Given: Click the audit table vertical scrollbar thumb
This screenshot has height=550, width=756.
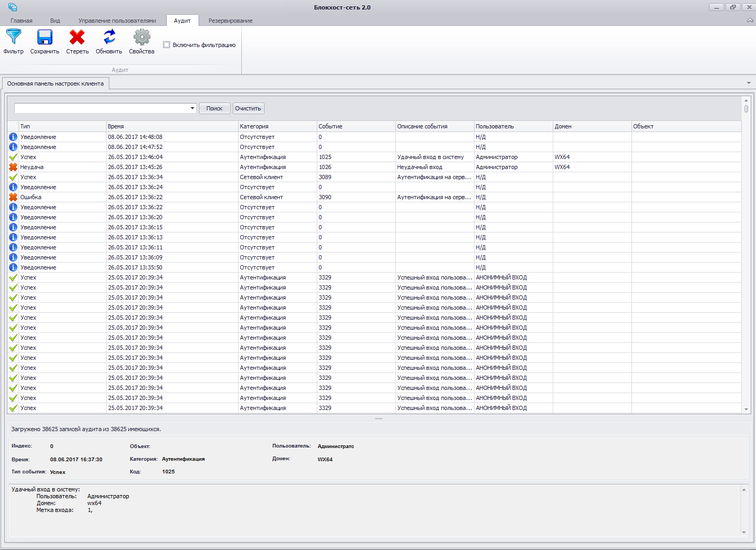Looking at the screenshot, I should tap(746, 109).
